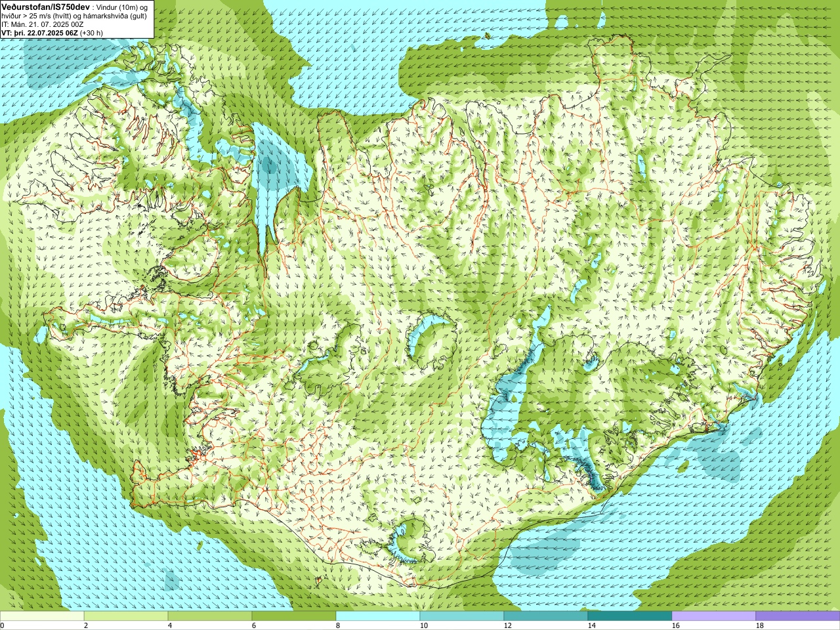Select the purple above-18 m/s swatch

click(x=798, y=616)
